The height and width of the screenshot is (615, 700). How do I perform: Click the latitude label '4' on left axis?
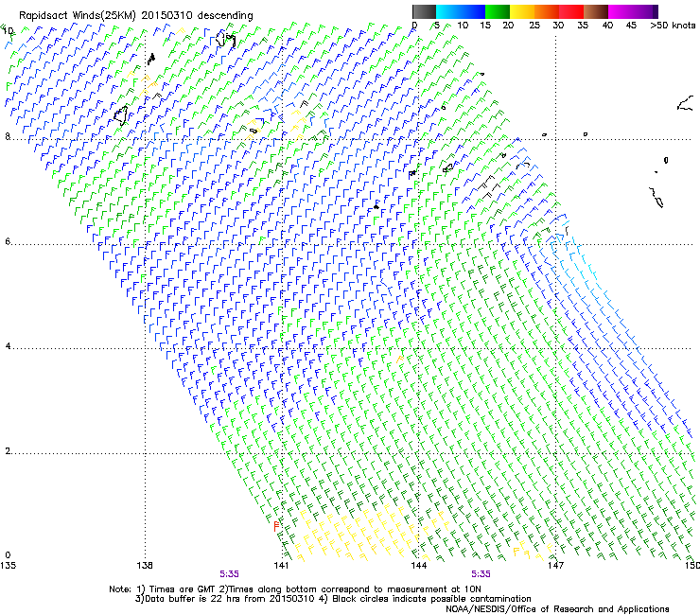click(x=8, y=345)
